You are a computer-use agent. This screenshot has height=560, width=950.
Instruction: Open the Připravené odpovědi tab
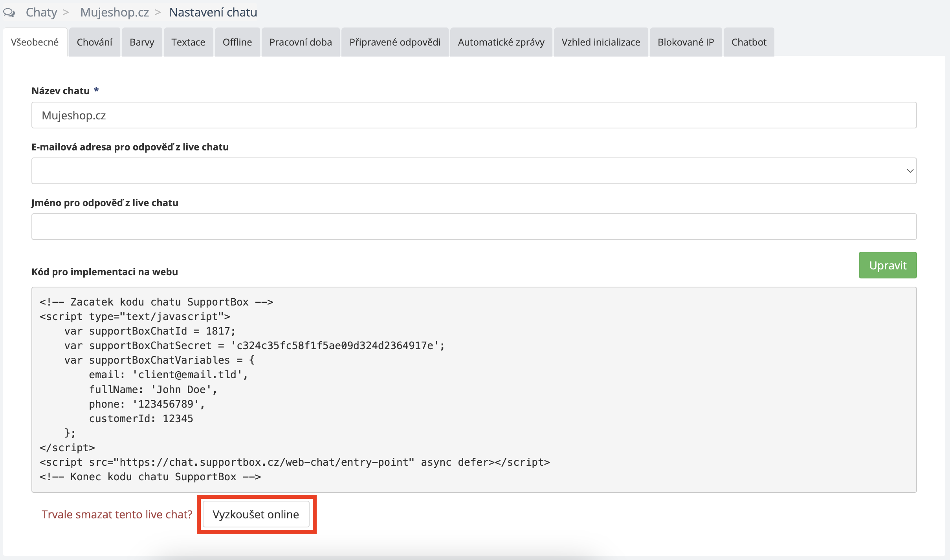pyautogui.click(x=395, y=42)
